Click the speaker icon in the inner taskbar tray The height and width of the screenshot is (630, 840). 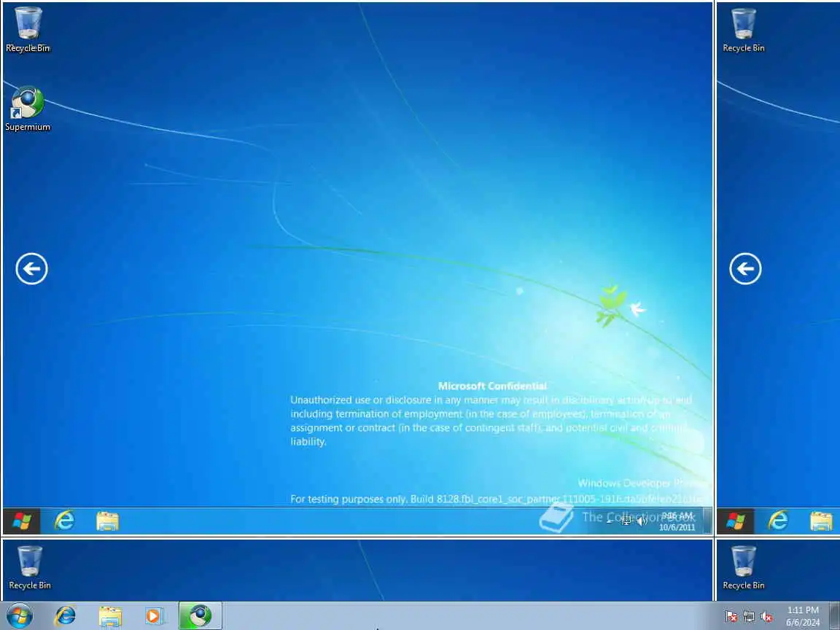tap(642, 521)
